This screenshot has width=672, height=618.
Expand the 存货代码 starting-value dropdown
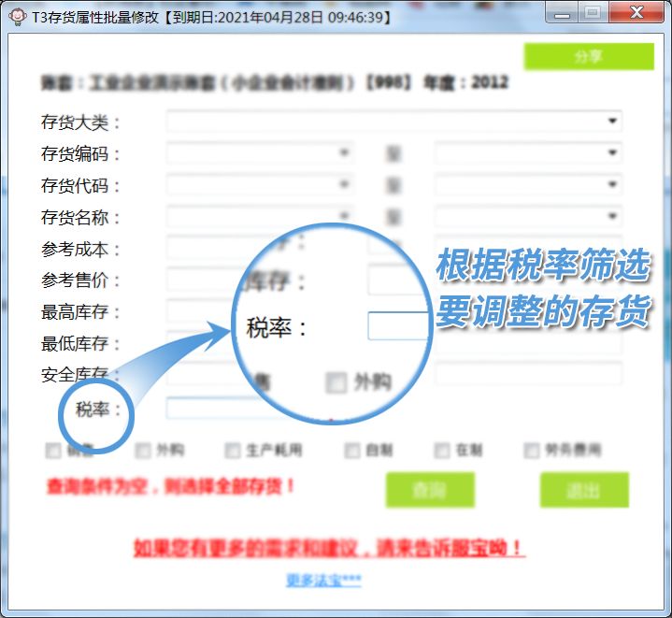[x=344, y=185]
